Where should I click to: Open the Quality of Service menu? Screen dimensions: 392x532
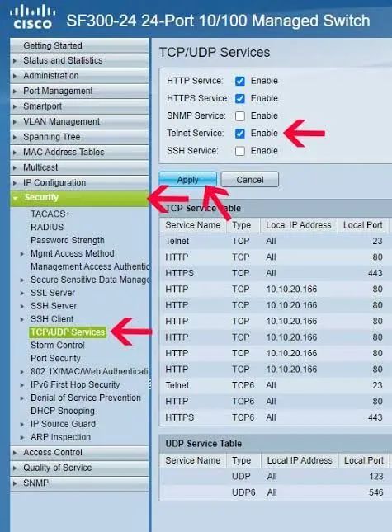(x=79, y=468)
